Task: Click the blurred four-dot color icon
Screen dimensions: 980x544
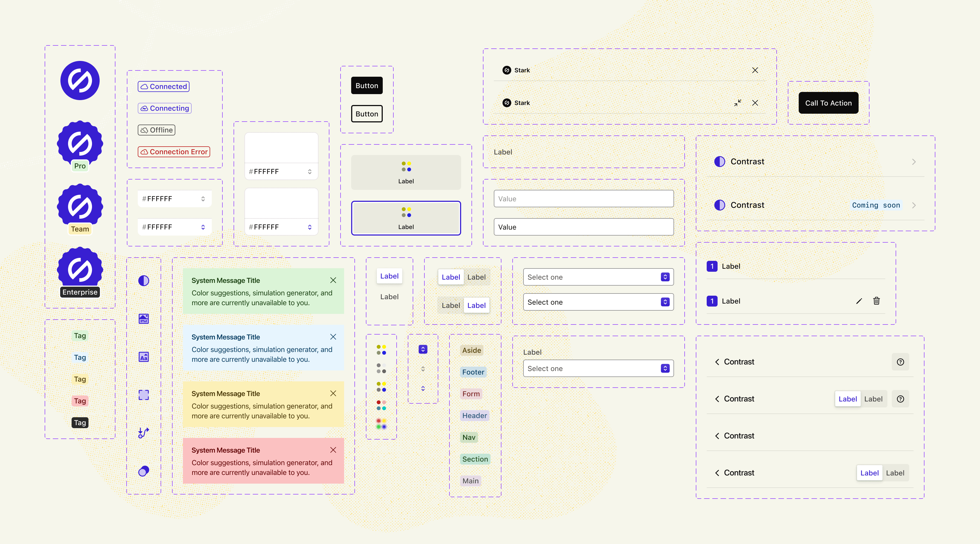Action: point(381,424)
